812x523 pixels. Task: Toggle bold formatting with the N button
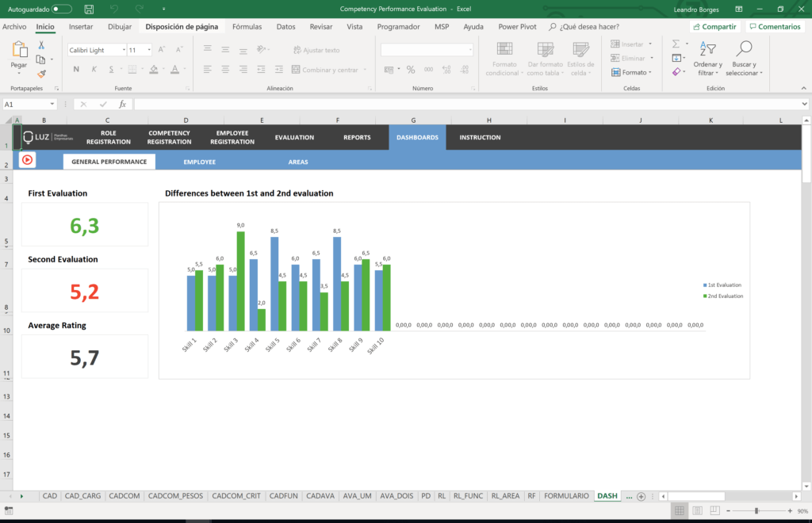[75, 70]
